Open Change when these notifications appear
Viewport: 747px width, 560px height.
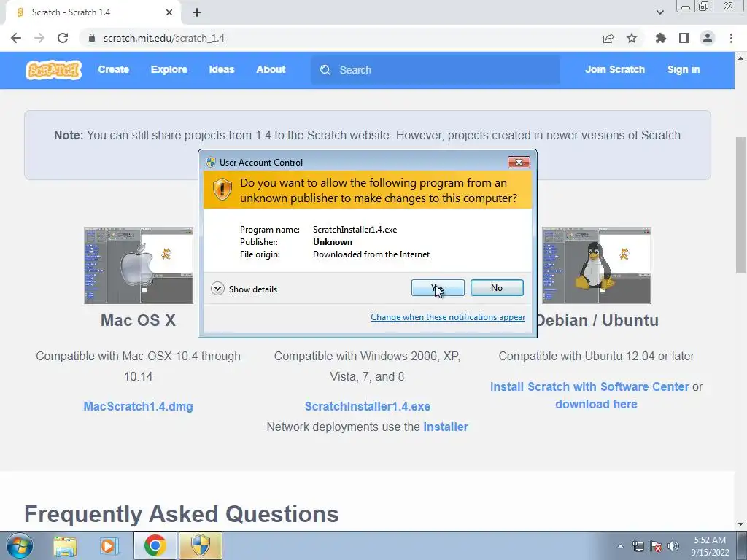(448, 317)
